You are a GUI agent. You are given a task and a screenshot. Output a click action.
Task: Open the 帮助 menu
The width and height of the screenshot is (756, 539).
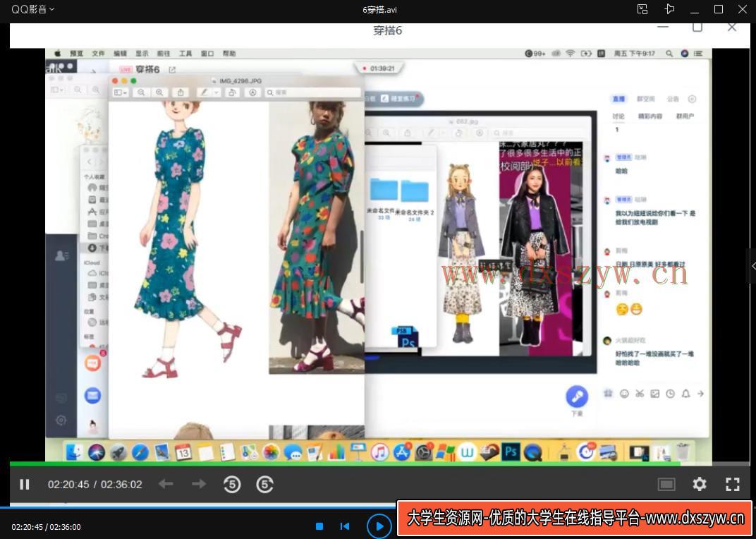point(229,54)
